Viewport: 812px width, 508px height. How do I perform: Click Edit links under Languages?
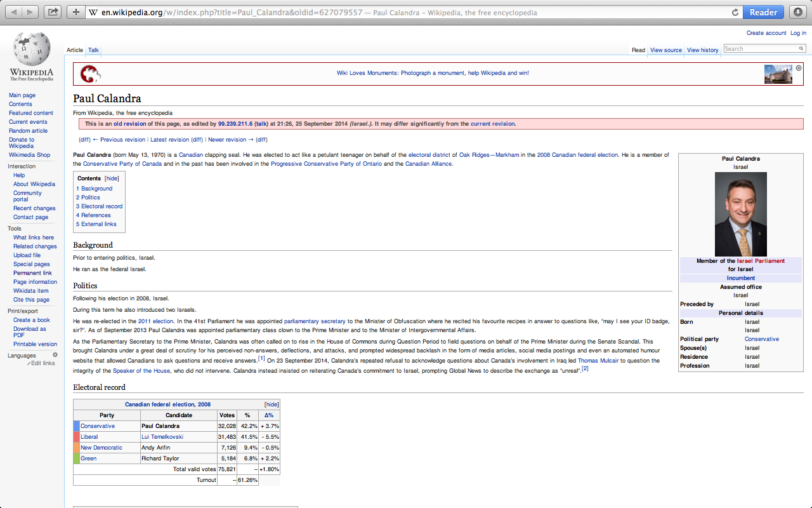click(x=43, y=363)
